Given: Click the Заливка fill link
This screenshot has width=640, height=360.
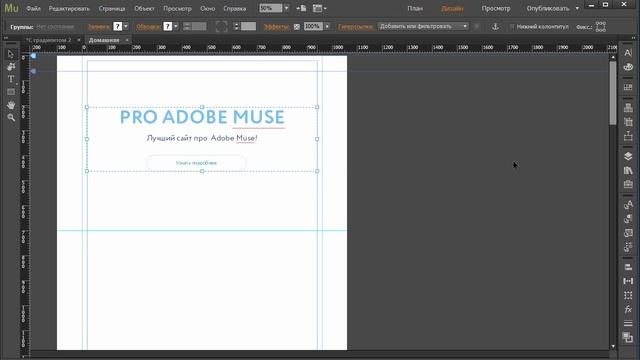Looking at the screenshot, I should pos(99,27).
